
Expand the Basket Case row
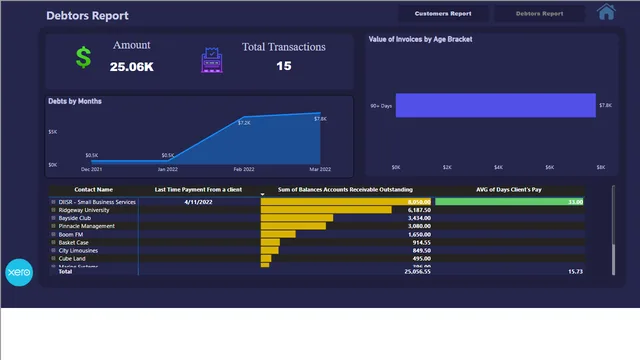(53, 242)
